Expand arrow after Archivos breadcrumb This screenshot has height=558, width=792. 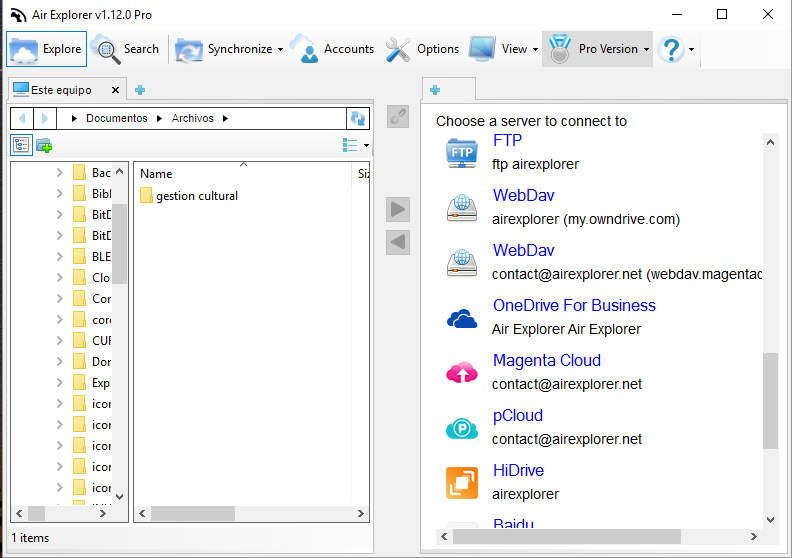pyautogui.click(x=225, y=118)
